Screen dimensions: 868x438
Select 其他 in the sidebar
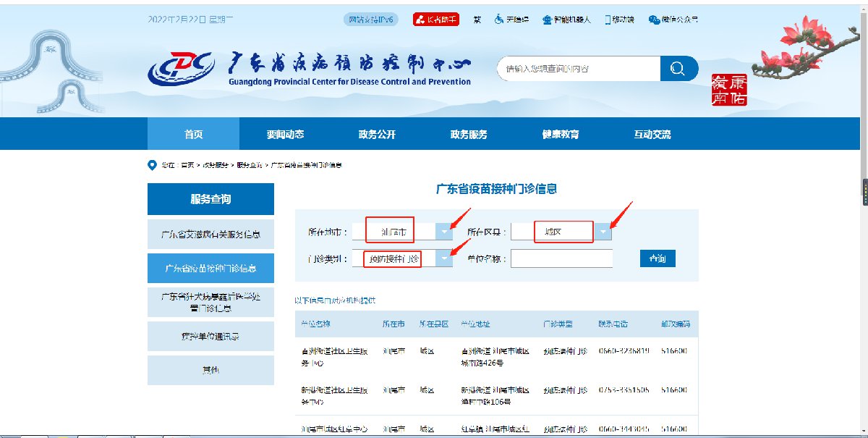pyautogui.click(x=210, y=370)
